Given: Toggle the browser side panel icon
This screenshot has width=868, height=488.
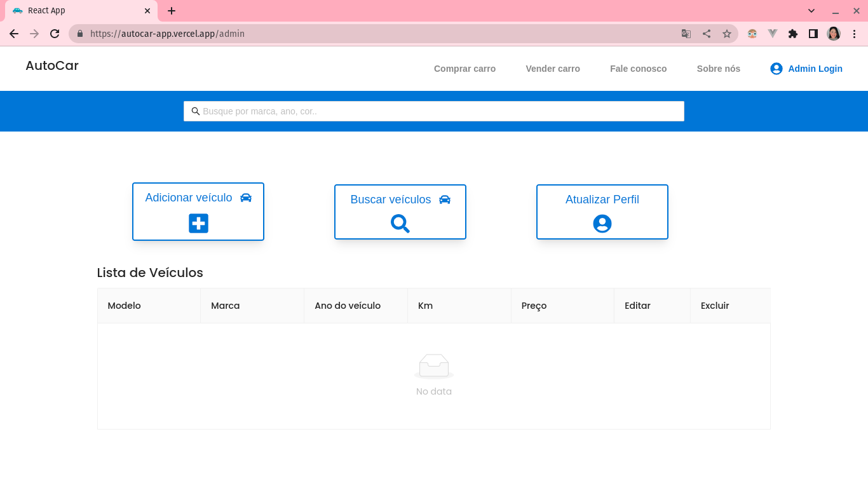Looking at the screenshot, I should 813,34.
